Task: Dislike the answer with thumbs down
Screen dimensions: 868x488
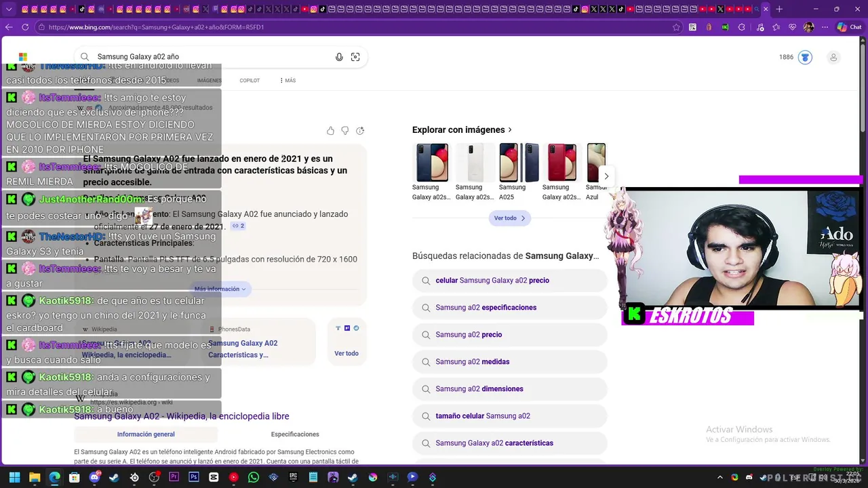Action: 345,130
